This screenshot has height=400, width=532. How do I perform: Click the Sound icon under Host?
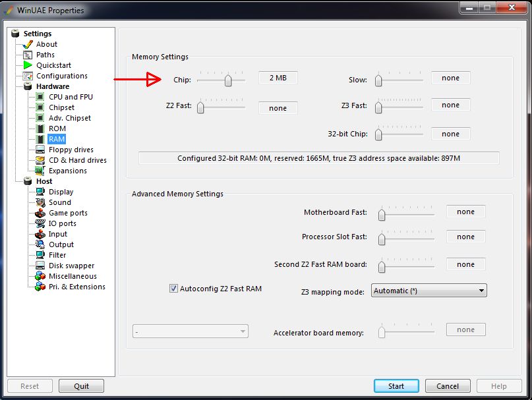click(x=40, y=202)
